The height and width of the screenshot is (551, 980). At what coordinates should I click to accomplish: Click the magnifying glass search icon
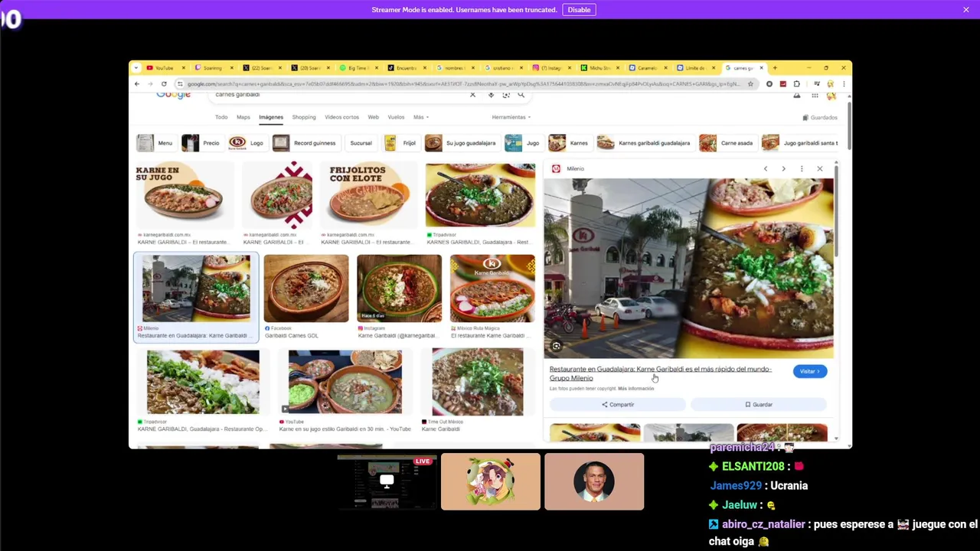pos(521,95)
